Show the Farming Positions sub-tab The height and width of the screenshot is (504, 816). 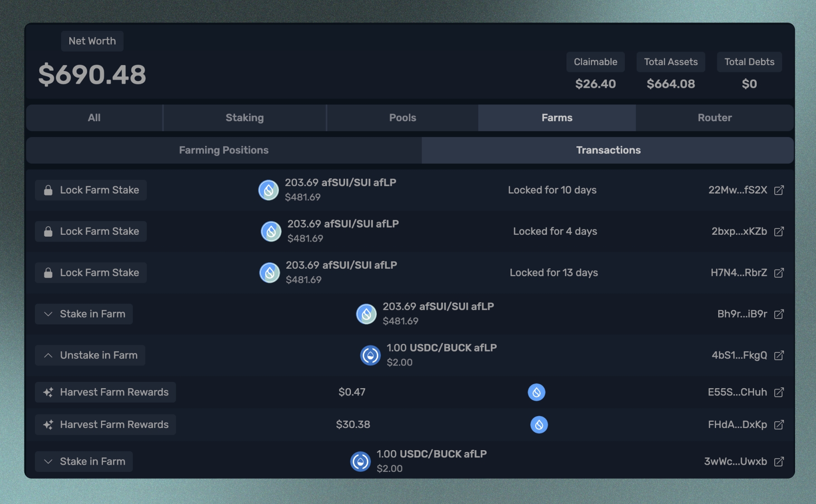(224, 150)
